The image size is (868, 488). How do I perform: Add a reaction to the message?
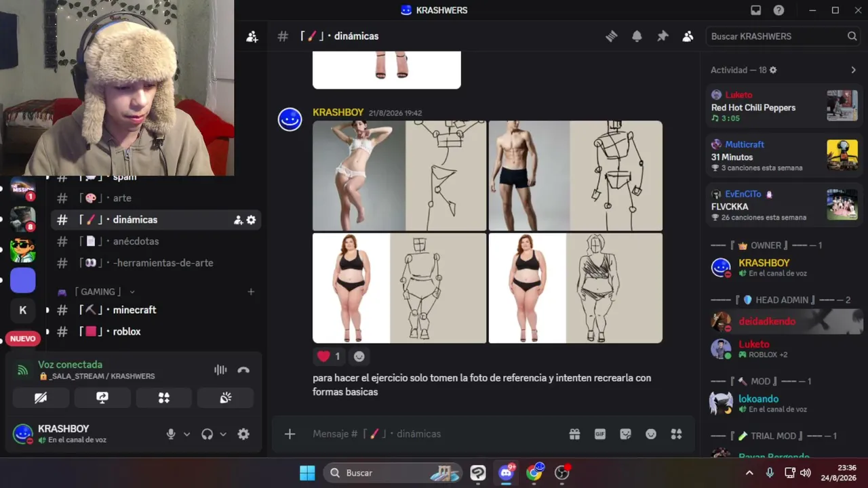pyautogui.click(x=359, y=356)
